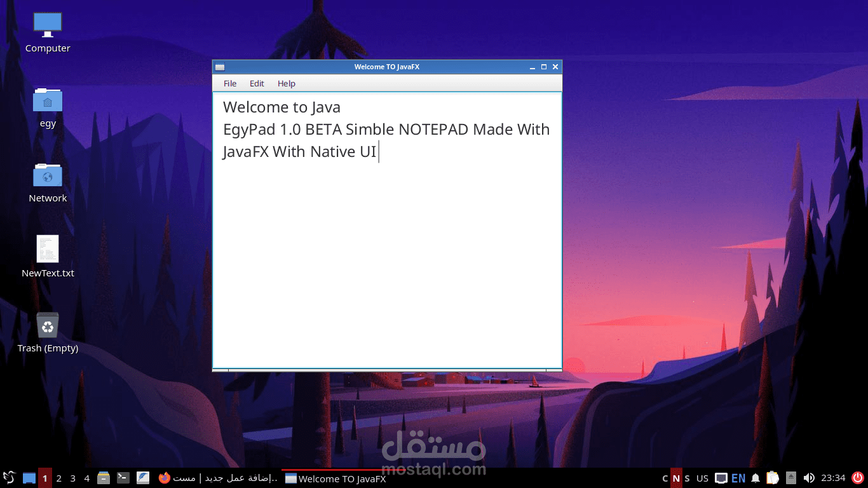
Task: Click the line "JavaFX With Native UI"
Action: click(300, 152)
